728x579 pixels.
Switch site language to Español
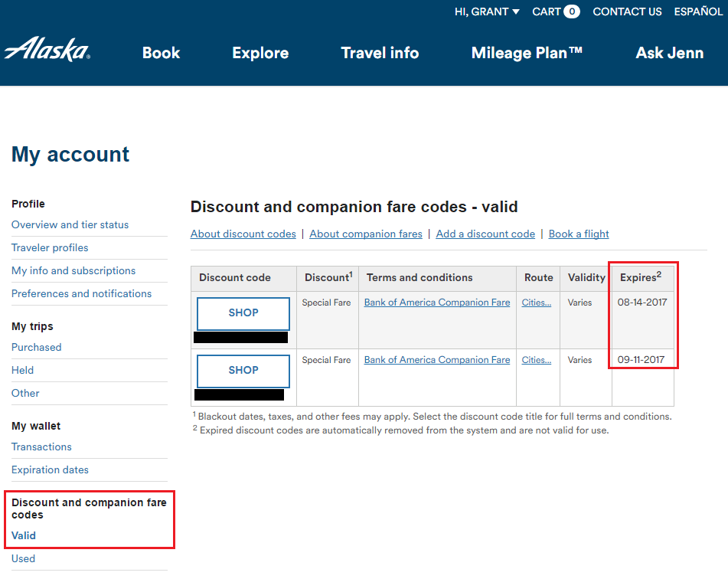(x=697, y=11)
